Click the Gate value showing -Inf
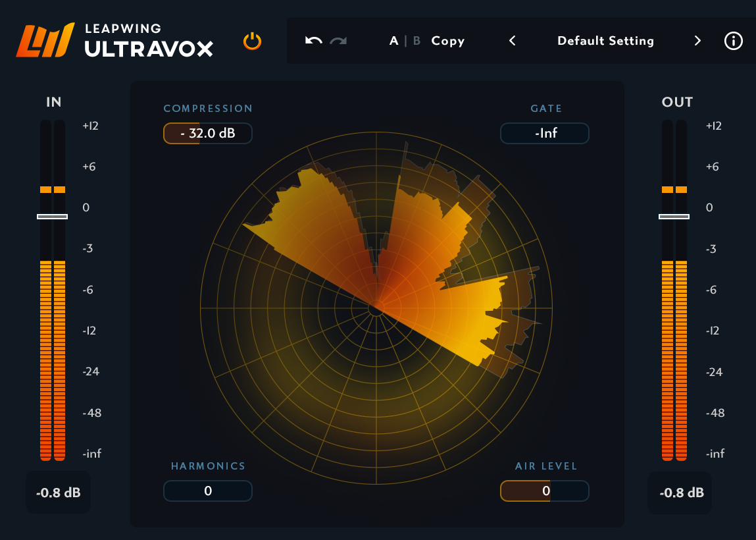756x540 pixels. [x=545, y=133]
